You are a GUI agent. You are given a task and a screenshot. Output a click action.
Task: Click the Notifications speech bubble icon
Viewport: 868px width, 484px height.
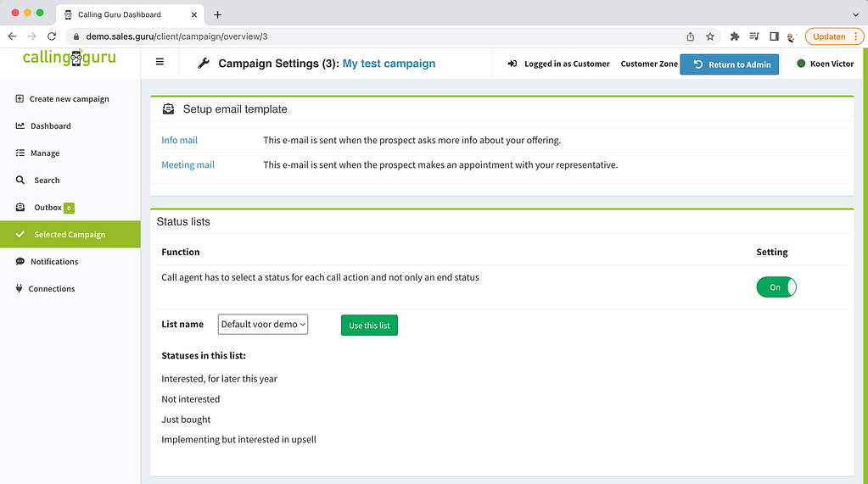point(20,261)
